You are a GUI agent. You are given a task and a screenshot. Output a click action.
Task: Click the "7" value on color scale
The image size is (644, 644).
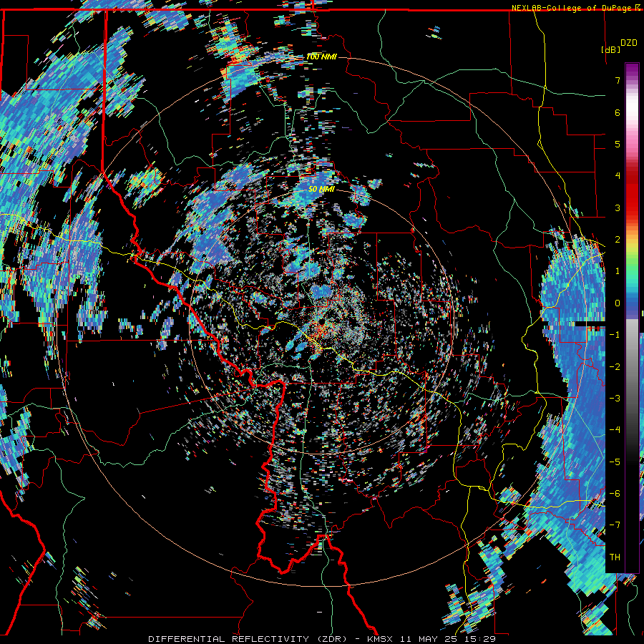point(618,80)
